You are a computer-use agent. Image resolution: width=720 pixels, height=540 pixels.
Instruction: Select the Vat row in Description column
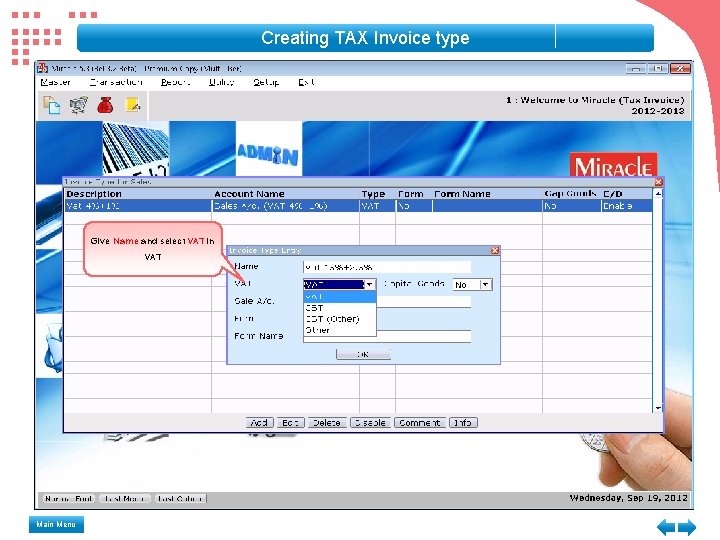tap(138, 206)
